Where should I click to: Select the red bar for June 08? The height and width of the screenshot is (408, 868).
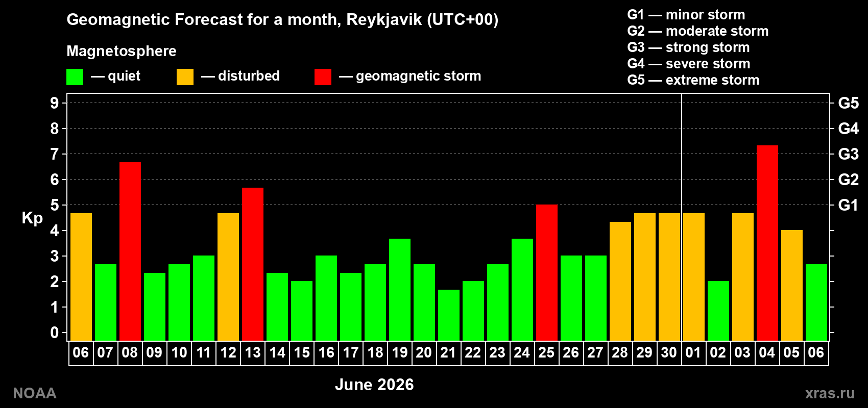pos(130,251)
